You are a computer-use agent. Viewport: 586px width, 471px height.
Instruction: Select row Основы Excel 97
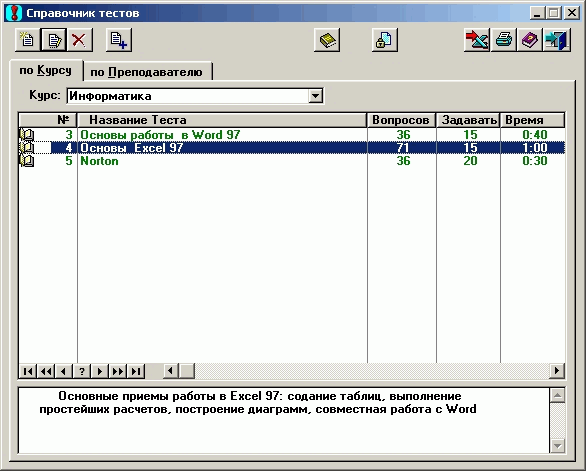(x=292, y=148)
